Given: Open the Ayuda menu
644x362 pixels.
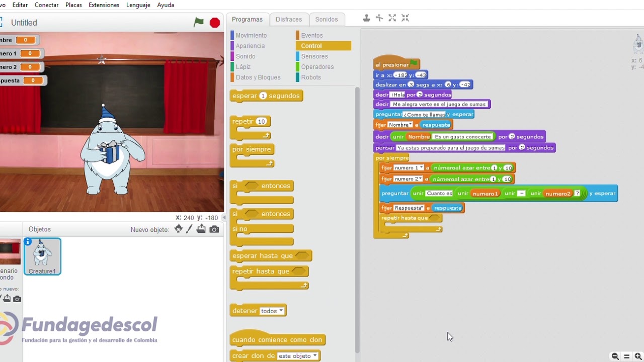Looking at the screenshot, I should coord(166,5).
